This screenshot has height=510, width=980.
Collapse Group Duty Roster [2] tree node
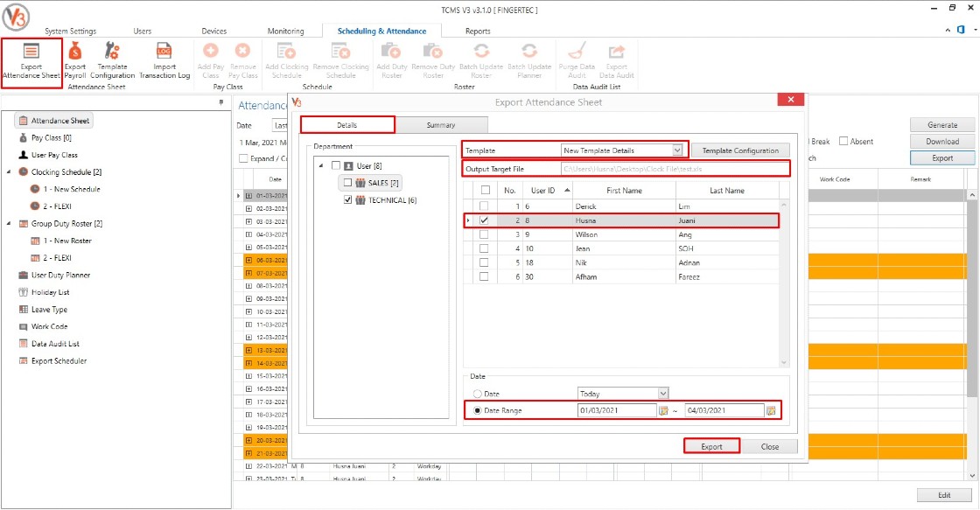pyautogui.click(x=9, y=223)
